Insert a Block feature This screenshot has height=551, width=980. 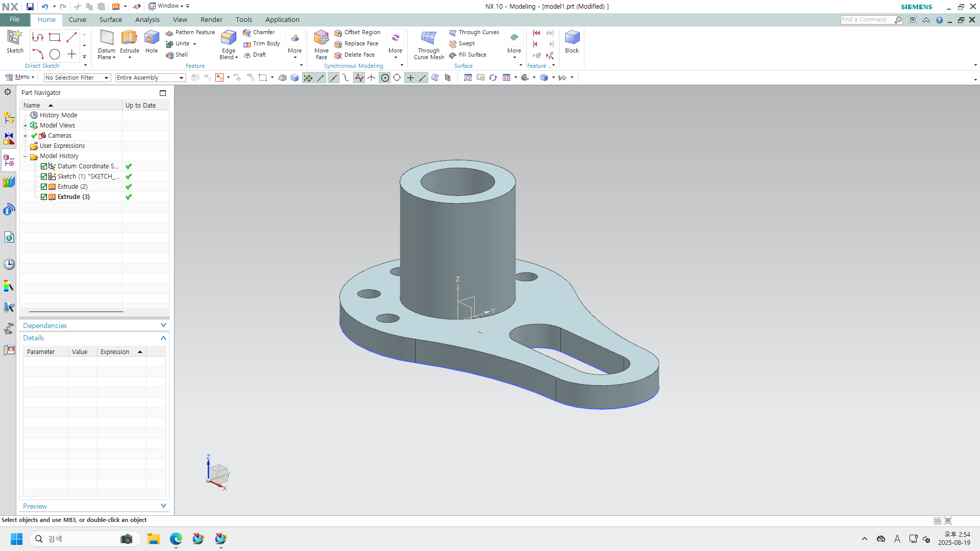click(x=572, y=38)
